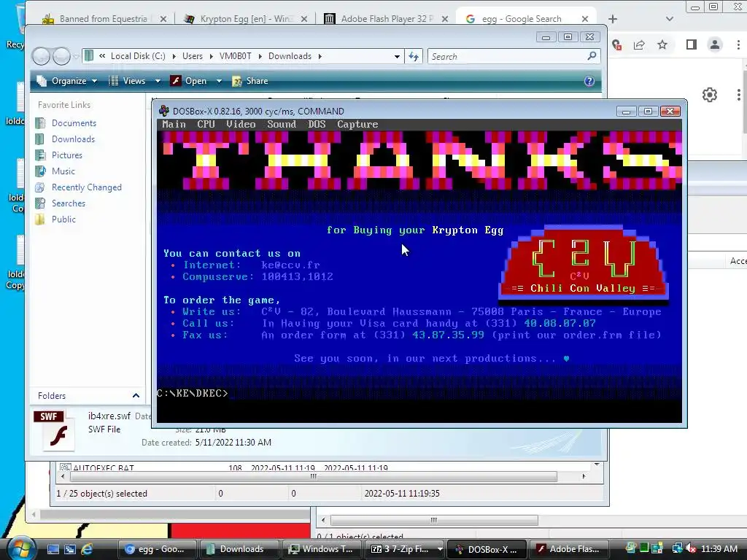Switch to 7-Zip File Manager taskbar group
Screen dimensions: 747x560
(404, 549)
